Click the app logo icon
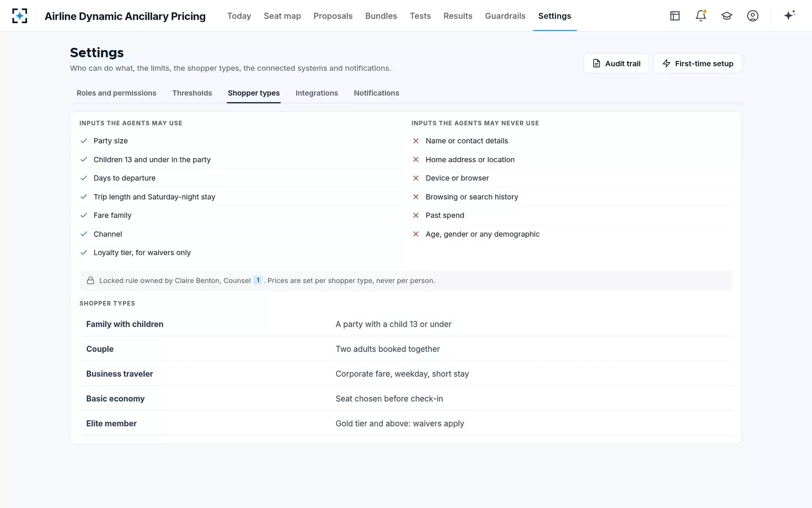This screenshot has height=508, width=812. tap(20, 16)
